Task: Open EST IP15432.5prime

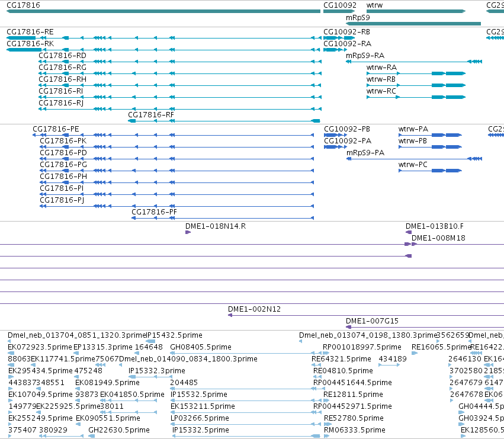Action: tap(174, 335)
